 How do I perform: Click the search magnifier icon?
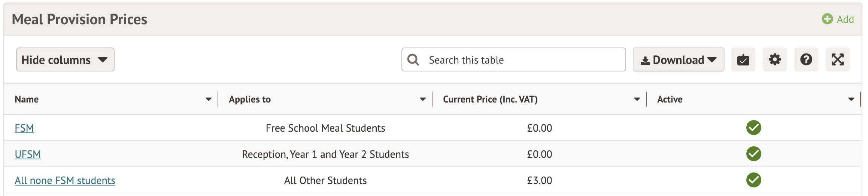[x=413, y=60]
